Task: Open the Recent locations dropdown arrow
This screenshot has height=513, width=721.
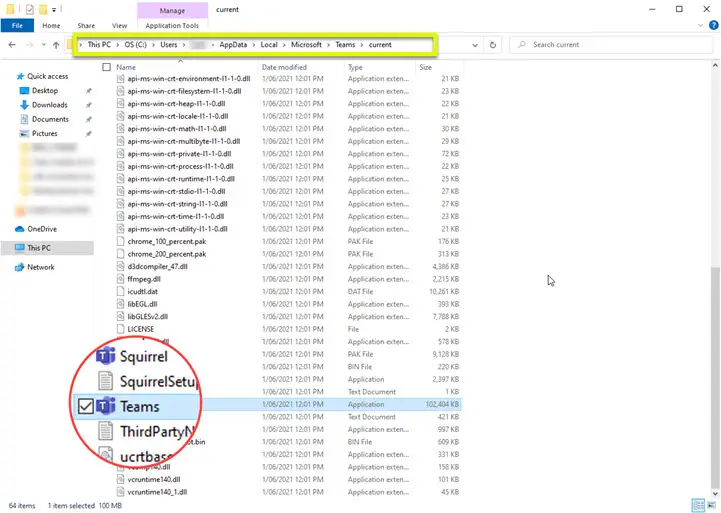Action: click(x=44, y=45)
